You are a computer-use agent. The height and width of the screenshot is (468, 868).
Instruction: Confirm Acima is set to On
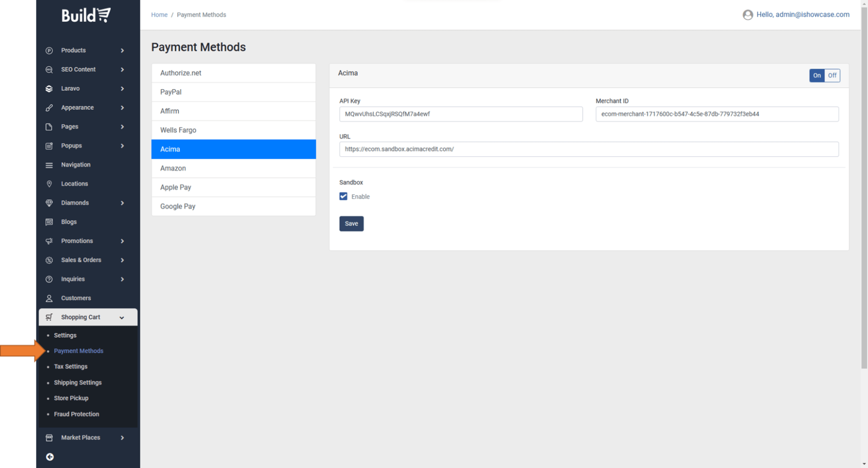(x=817, y=76)
